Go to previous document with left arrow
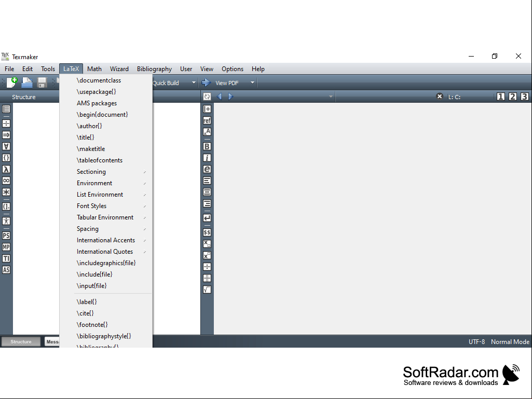 point(219,97)
